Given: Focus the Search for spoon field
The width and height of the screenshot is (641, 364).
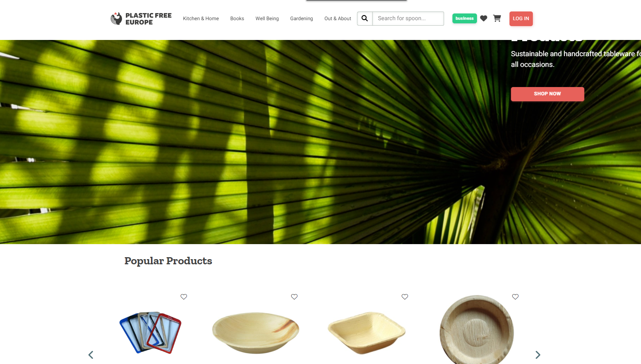Looking at the screenshot, I should point(408,19).
